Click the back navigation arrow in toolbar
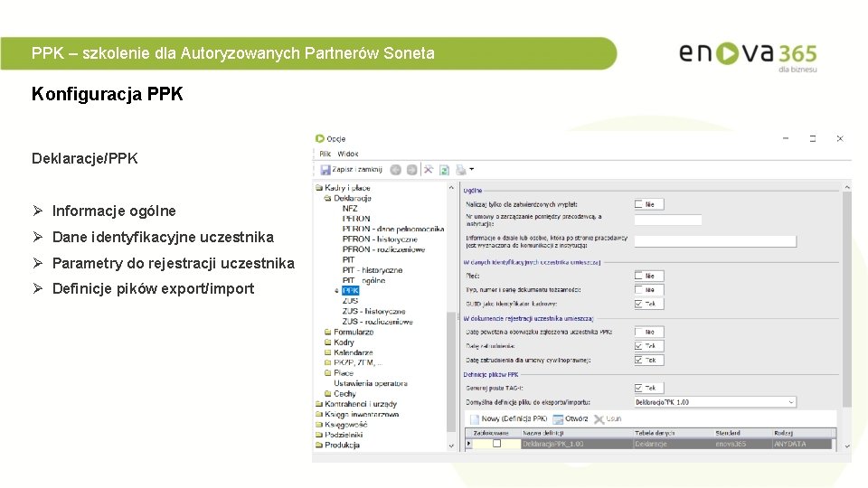Viewport: 868px width, 488px height. (395, 170)
